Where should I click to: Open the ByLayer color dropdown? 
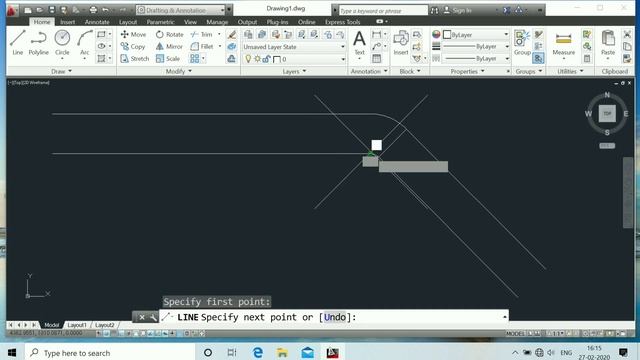pos(476,35)
